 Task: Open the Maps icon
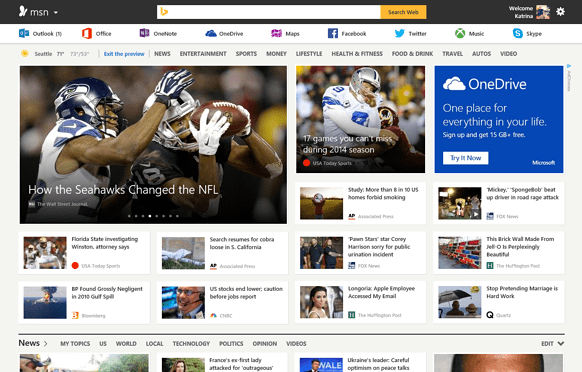click(x=276, y=33)
